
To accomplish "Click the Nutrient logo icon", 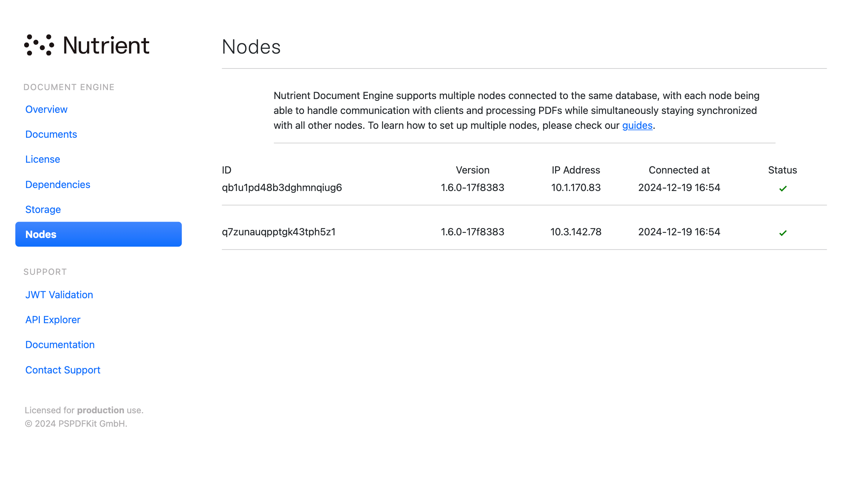I will 39,45.
